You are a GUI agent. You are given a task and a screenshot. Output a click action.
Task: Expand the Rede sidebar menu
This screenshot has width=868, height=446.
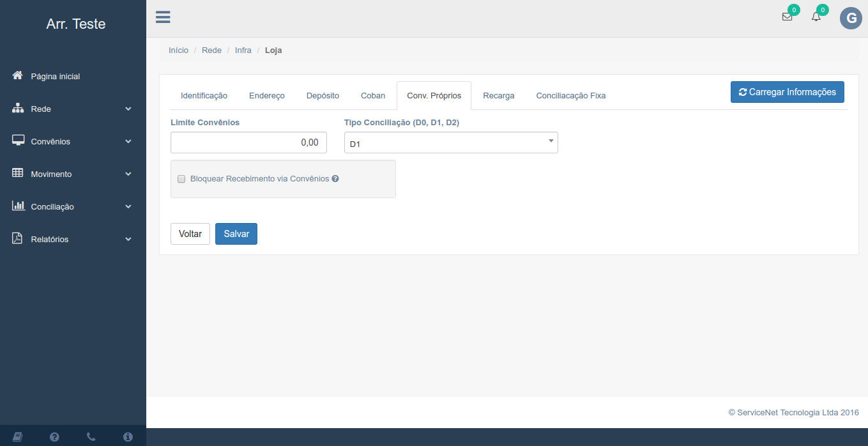73,109
